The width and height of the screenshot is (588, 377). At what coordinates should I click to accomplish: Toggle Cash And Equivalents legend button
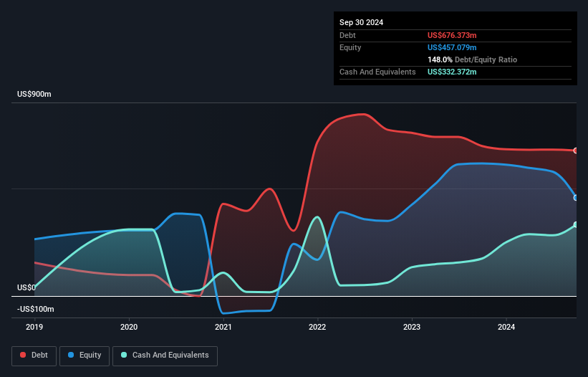(165, 355)
